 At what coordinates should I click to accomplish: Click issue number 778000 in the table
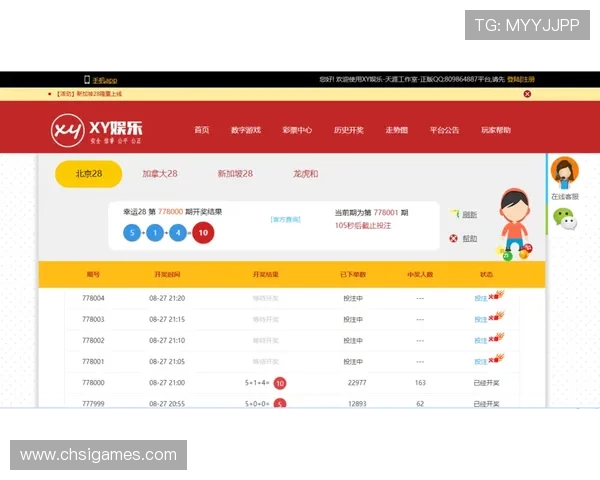(x=93, y=383)
